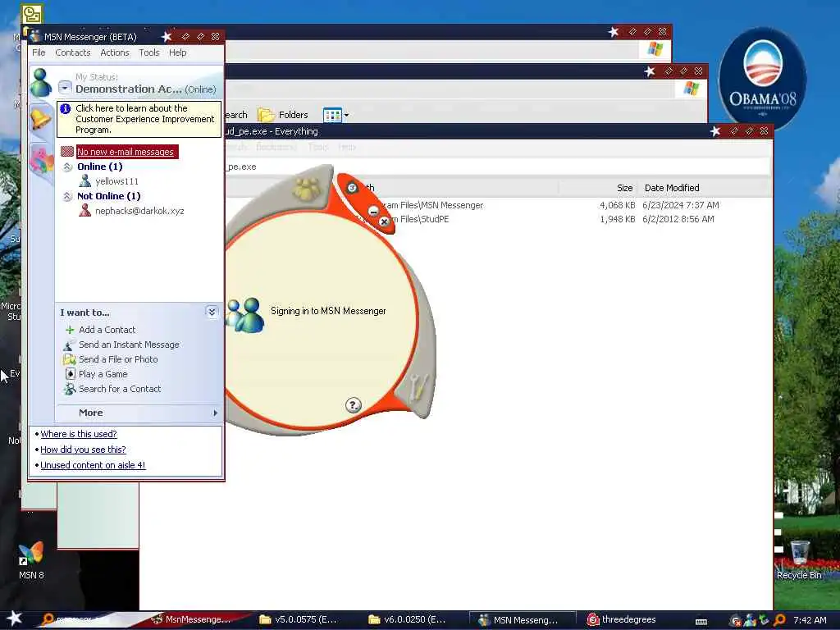The image size is (840, 630).
Task: Click the star button in Everything title bar
Action: pyautogui.click(x=715, y=130)
